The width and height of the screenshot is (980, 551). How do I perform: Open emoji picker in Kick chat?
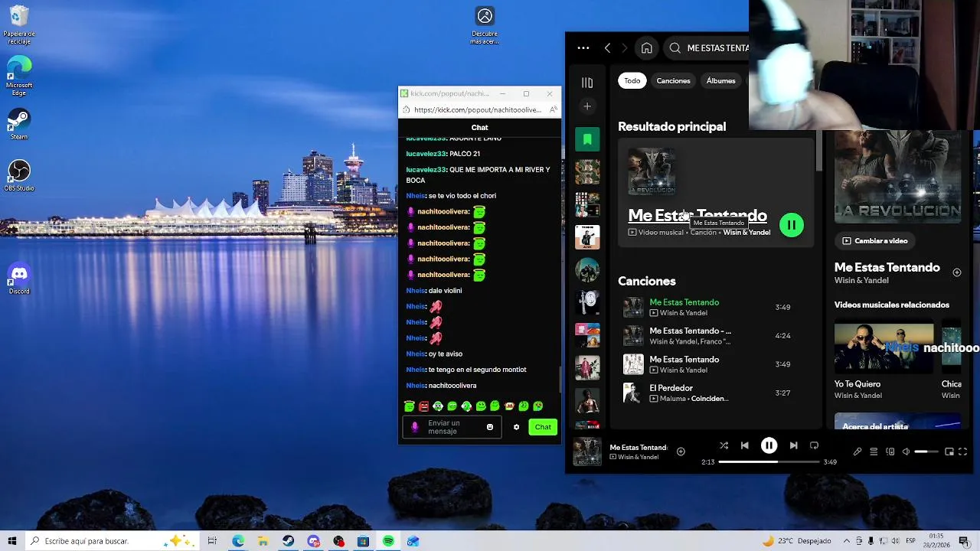[x=490, y=427]
